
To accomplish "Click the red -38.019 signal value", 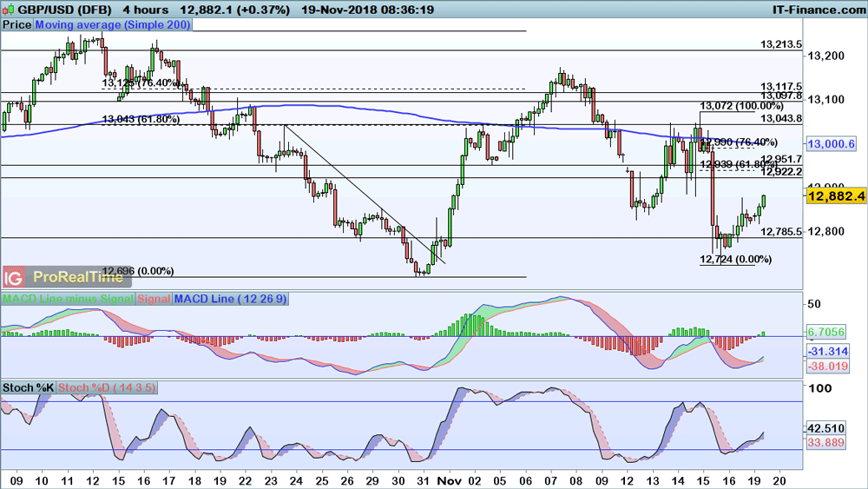I will tap(827, 366).
